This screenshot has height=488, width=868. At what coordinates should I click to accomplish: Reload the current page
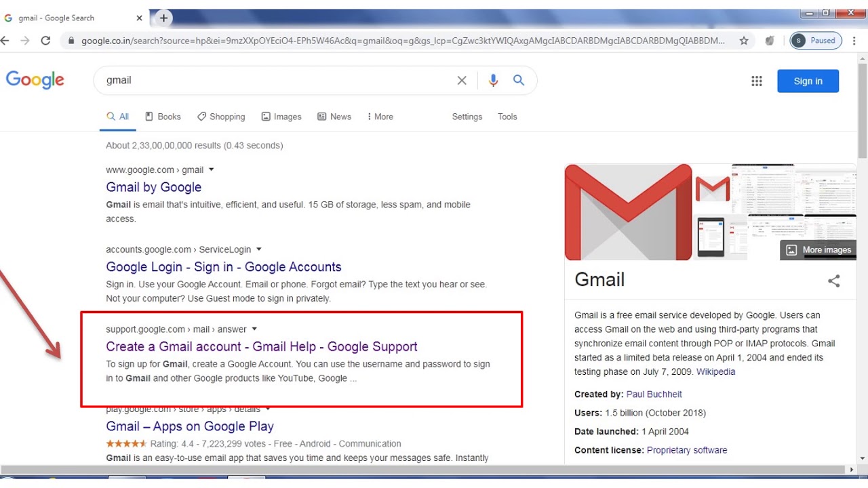[x=45, y=41]
